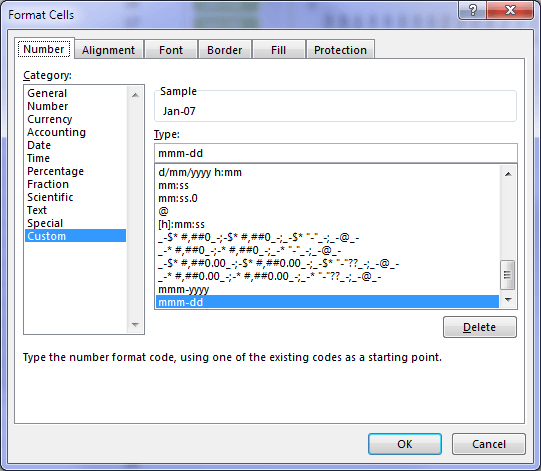
Task: Click the Help question mark icon
Action: 472,10
